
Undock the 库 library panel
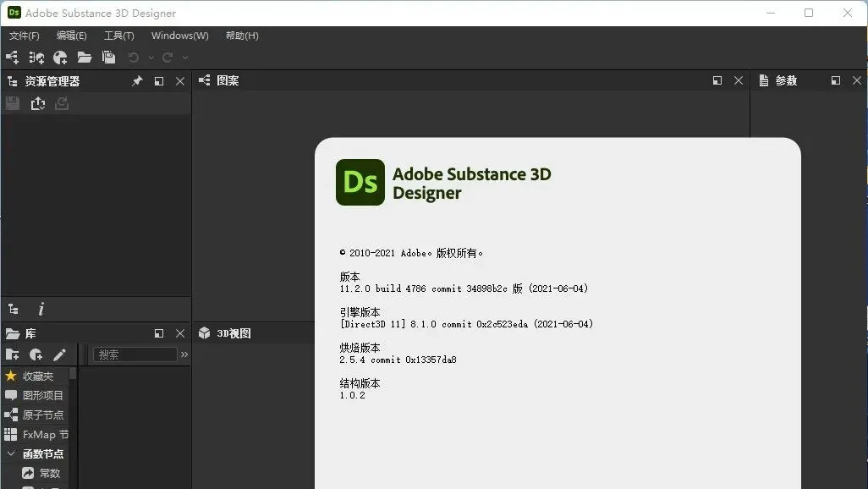click(x=159, y=333)
